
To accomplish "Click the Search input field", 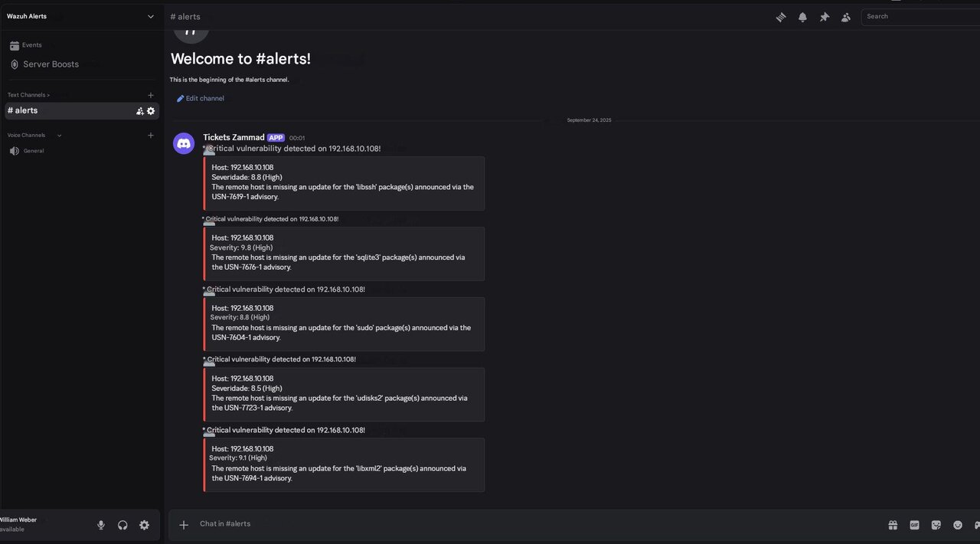I will click(919, 16).
